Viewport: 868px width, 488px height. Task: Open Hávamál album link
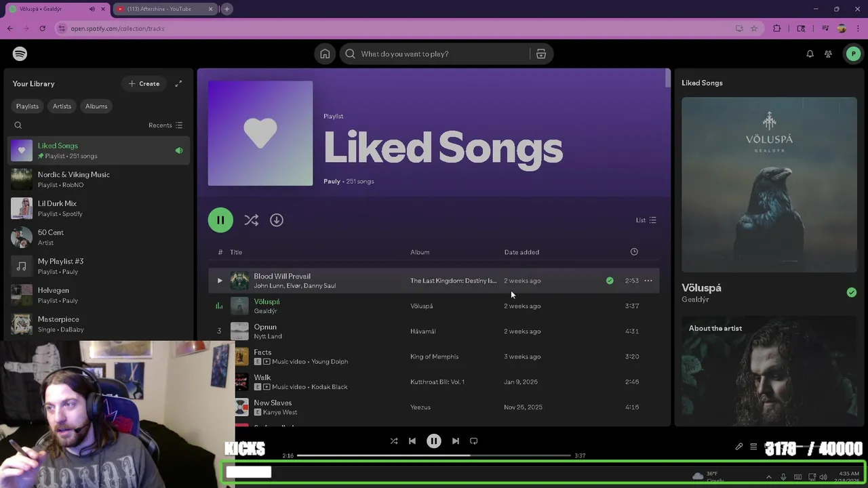click(x=422, y=331)
